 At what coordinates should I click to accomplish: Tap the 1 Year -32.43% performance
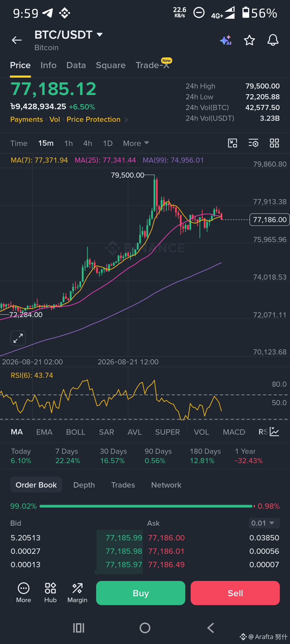click(249, 456)
